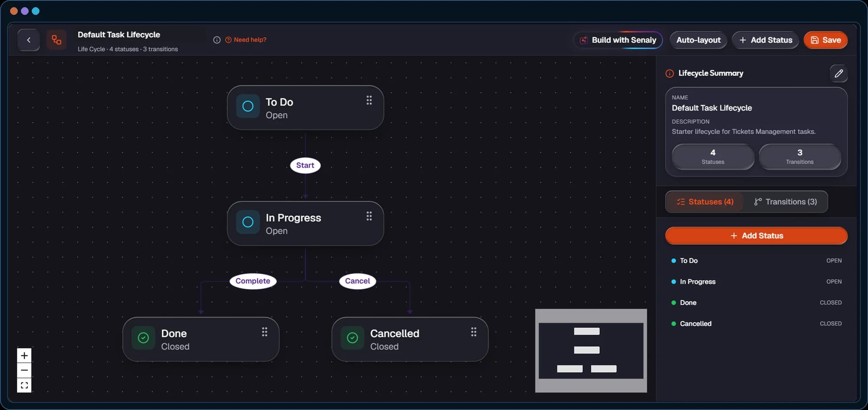Click the Cancelled node title
This screenshot has width=868, height=410.
[x=395, y=334]
